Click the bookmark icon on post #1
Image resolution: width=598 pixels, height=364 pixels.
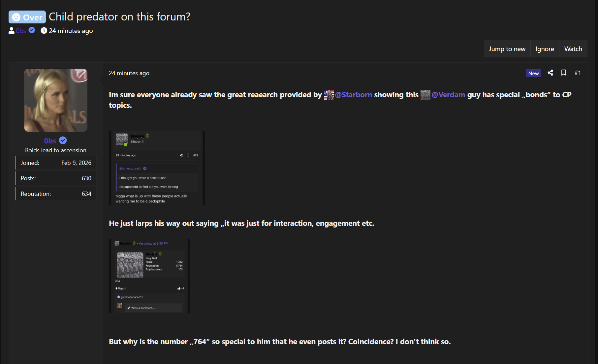coord(564,73)
